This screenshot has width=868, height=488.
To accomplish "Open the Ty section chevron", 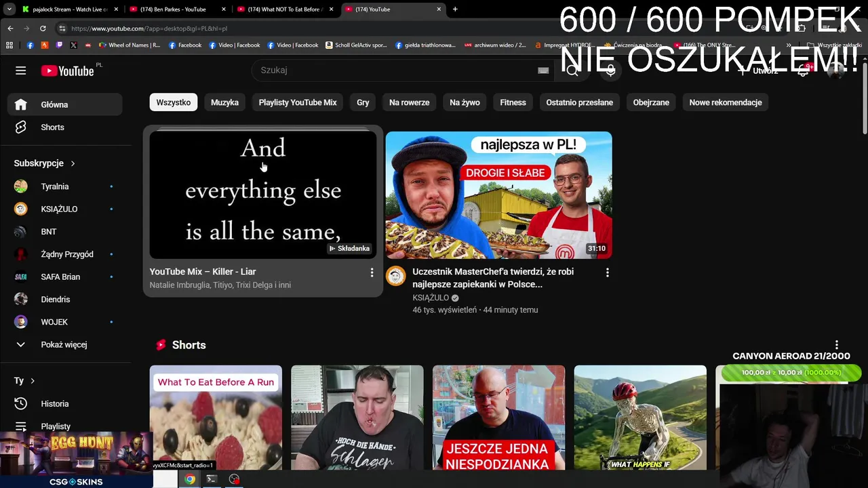I will [x=32, y=381].
